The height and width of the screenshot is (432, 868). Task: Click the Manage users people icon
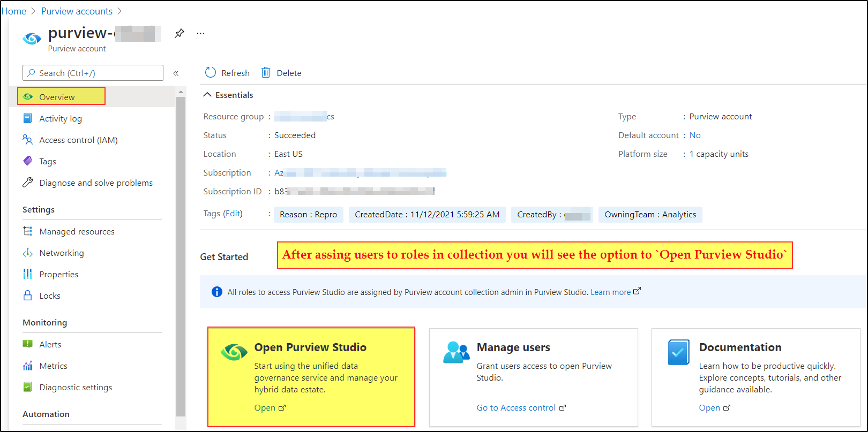coord(457,352)
